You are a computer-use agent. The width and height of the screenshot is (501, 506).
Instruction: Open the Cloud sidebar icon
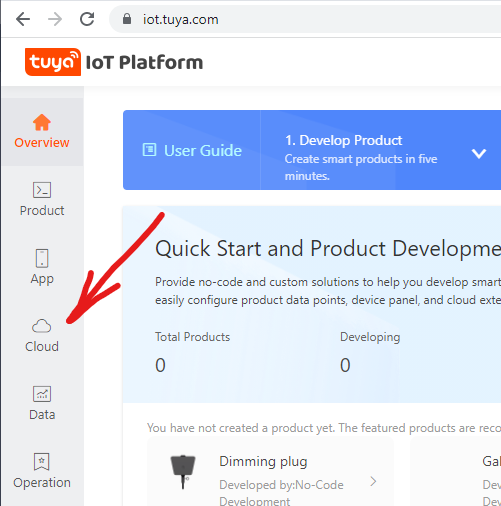42,326
